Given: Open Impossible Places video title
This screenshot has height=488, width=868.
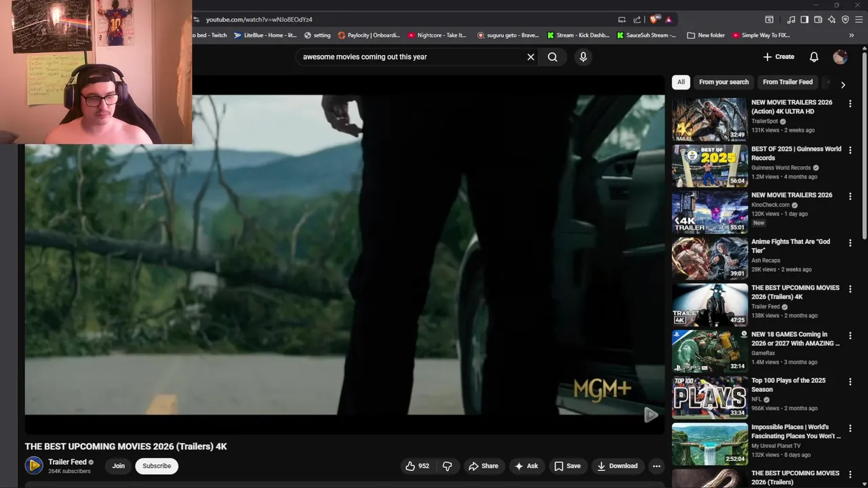Looking at the screenshot, I should pos(795,432).
